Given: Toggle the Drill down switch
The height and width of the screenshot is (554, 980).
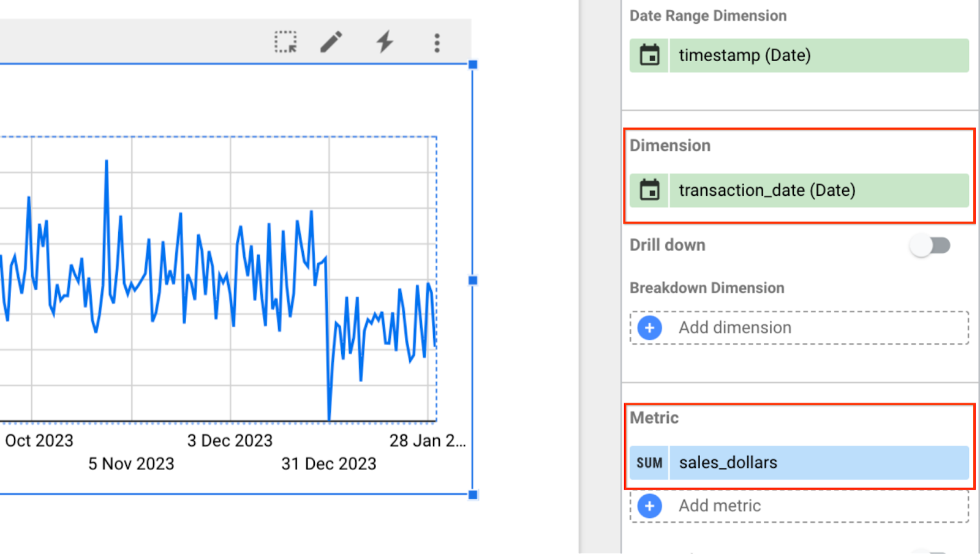Looking at the screenshot, I should click(x=930, y=245).
